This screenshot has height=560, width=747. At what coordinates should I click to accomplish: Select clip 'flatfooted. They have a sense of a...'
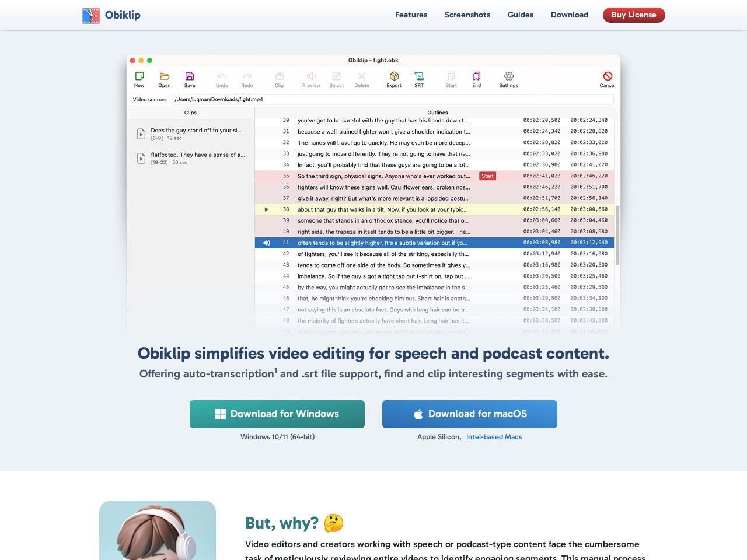(191, 158)
